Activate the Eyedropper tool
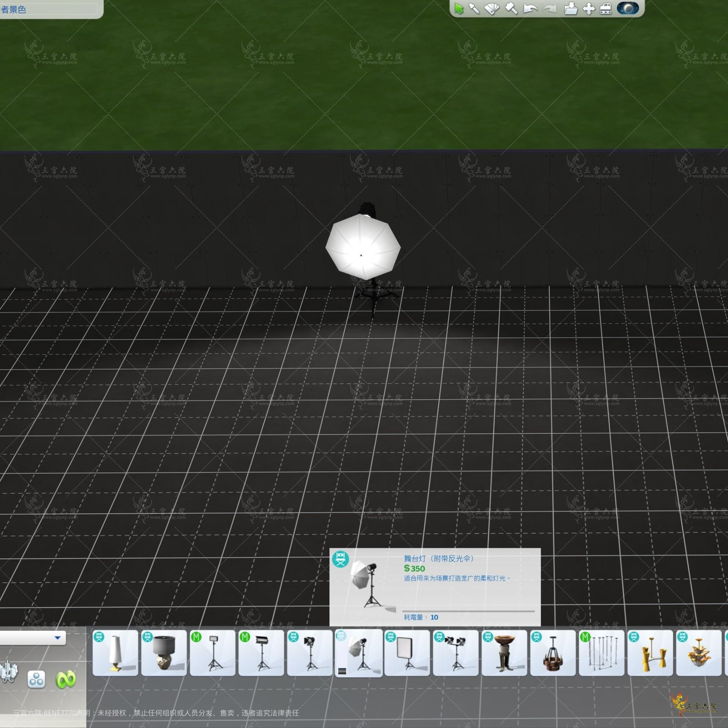728x728 pixels. 474,8
